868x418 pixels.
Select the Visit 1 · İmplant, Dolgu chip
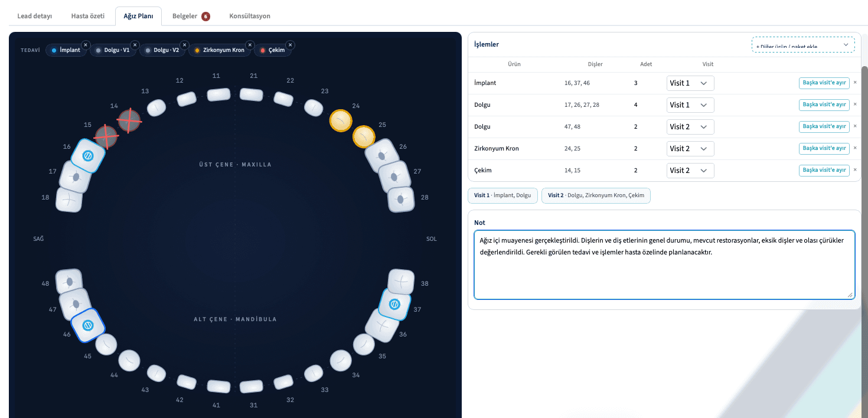pos(502,195)
